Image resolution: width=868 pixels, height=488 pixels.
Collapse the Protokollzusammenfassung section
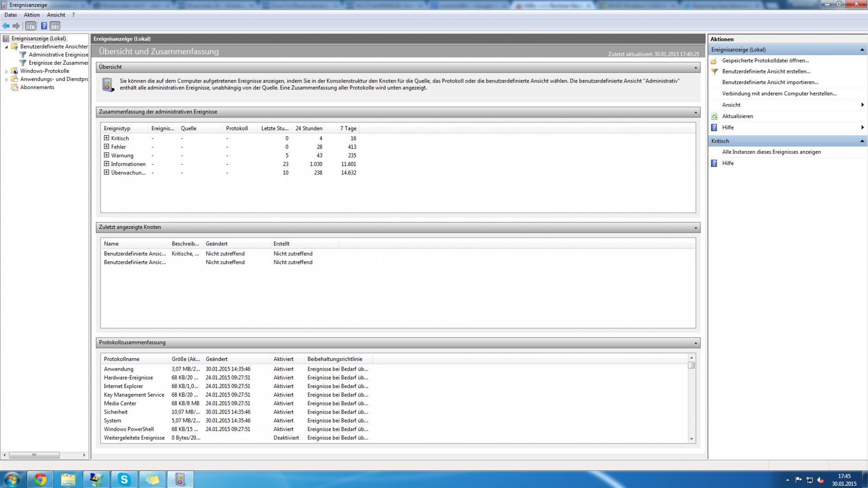[696, 343]
